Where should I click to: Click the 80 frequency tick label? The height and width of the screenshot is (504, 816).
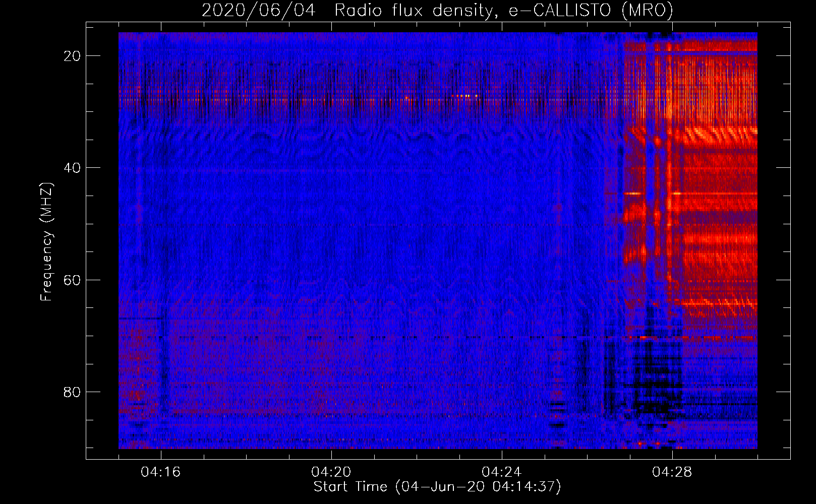click(72, 392)
